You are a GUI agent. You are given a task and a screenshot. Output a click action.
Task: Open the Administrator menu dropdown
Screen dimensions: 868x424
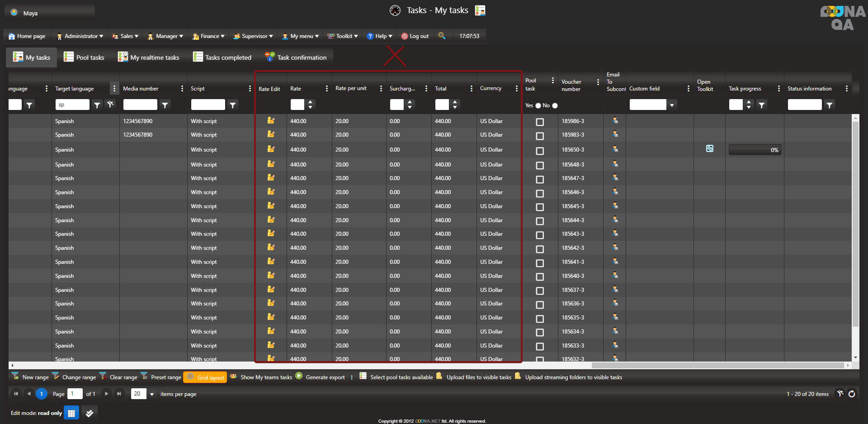click(80, 36)
